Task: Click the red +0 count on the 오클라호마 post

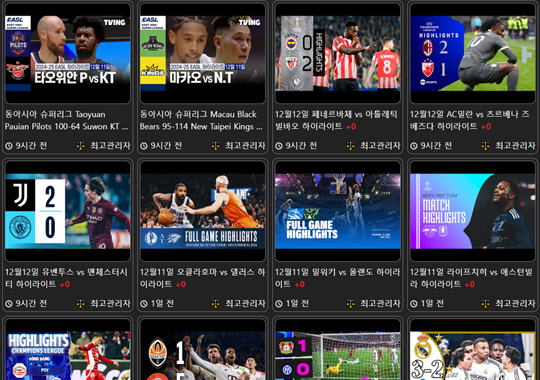Action: click(x=181, y=285)
